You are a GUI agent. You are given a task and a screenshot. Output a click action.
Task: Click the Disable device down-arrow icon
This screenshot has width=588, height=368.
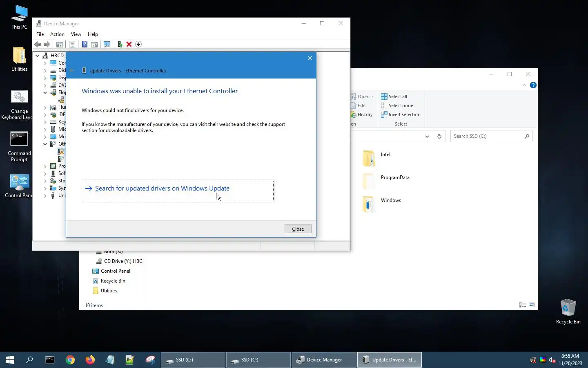coord(138,44)
